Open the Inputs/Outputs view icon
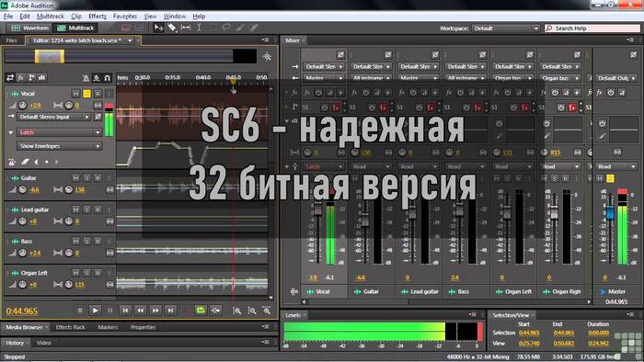 pos(10,77)
